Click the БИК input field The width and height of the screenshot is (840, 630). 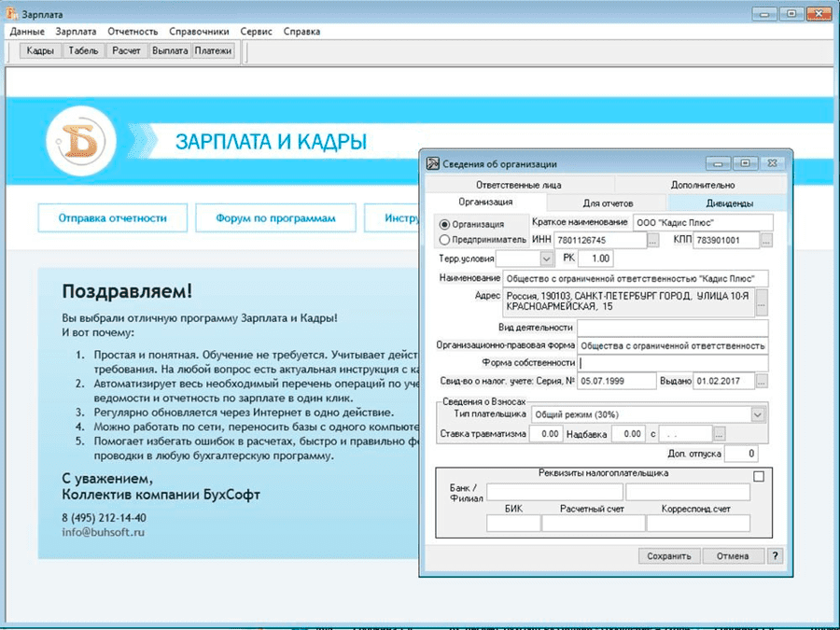[x=513, y=524]
